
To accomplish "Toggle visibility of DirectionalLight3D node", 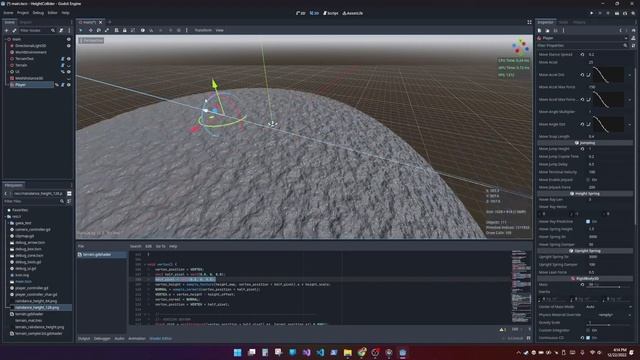I will pyautogui.click(x=69, y=46).
